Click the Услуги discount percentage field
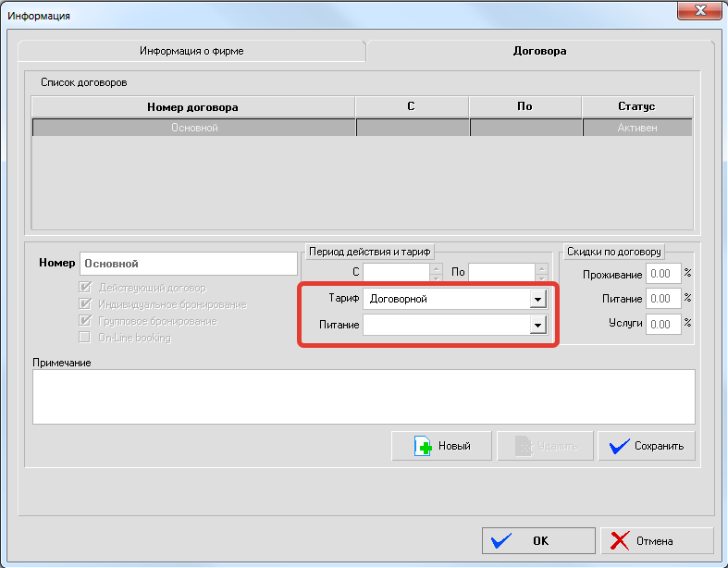728x568 pixels. (x=662, y=324)
